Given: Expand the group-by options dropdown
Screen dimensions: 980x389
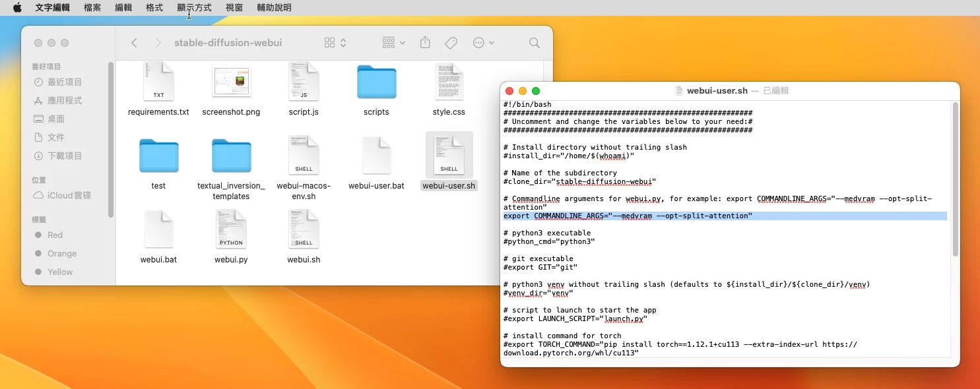Looking at the screenshot, I should [x=394, y=43].
